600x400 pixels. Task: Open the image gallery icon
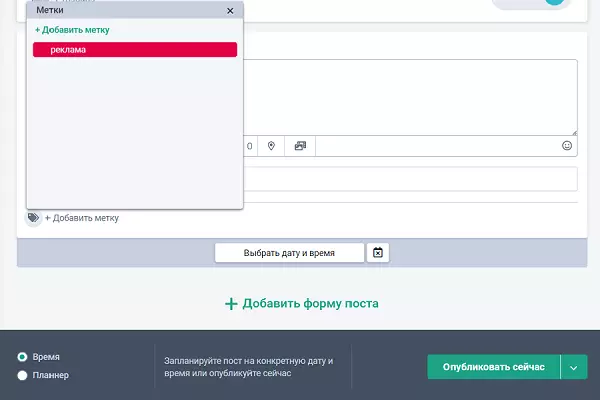click(299, 146)
